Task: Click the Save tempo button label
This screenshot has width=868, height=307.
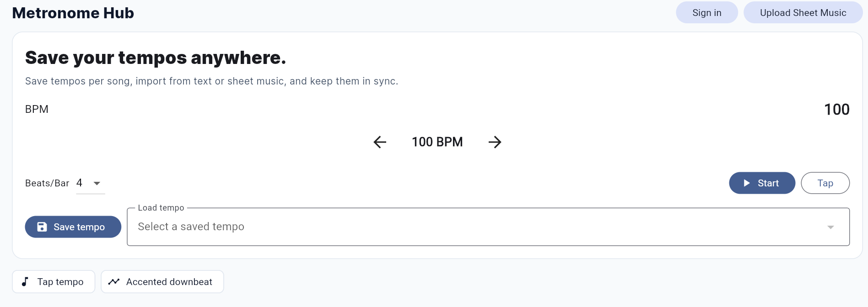Action: tap(79, 227)
